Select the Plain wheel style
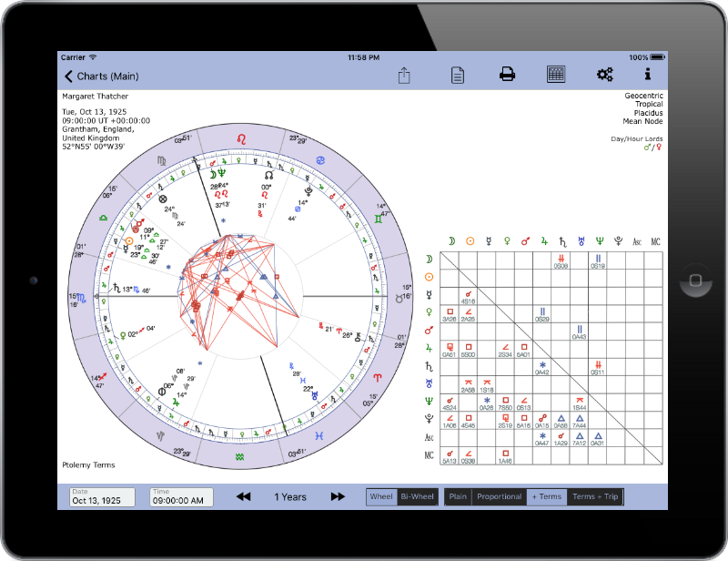Image resolution: width=728 pixels, height=561 pixels. pos(458,497)
